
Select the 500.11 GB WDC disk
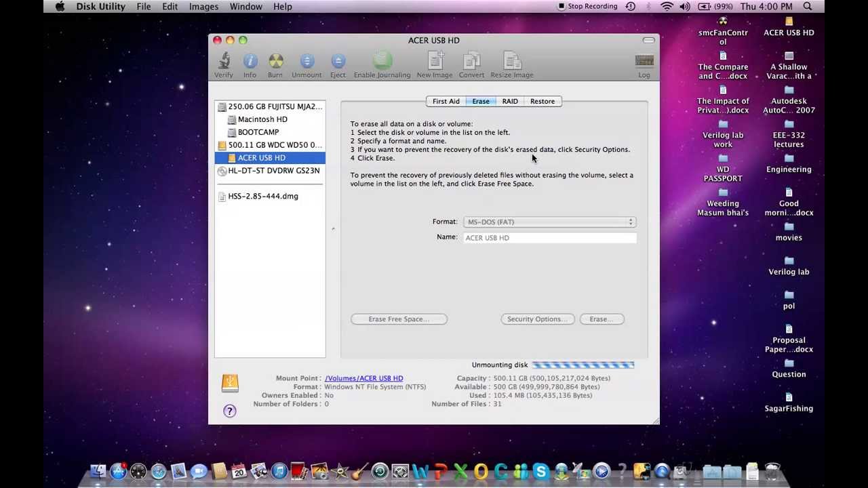coord(270,145)
